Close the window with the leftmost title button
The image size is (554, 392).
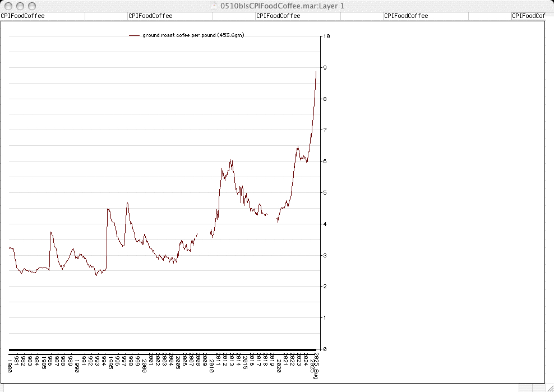coord(7,6)
